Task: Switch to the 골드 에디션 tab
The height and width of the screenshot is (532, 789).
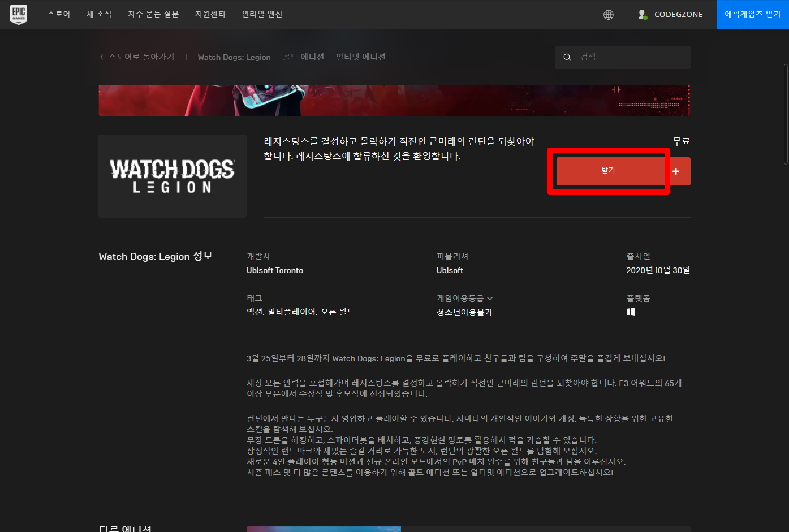Action: (303, 57)
